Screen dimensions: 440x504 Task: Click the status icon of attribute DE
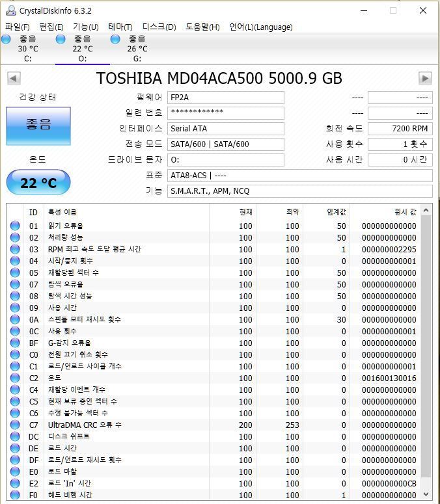tap(15, 448)
